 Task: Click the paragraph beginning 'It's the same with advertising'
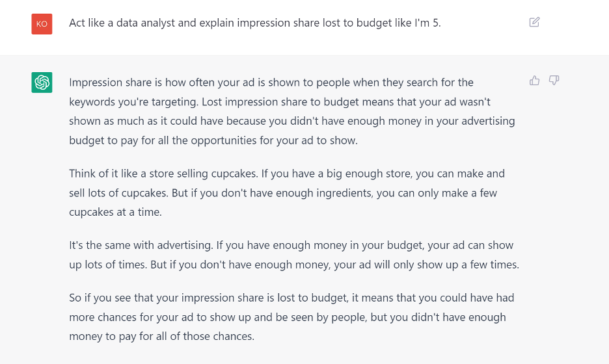(294, 255)
